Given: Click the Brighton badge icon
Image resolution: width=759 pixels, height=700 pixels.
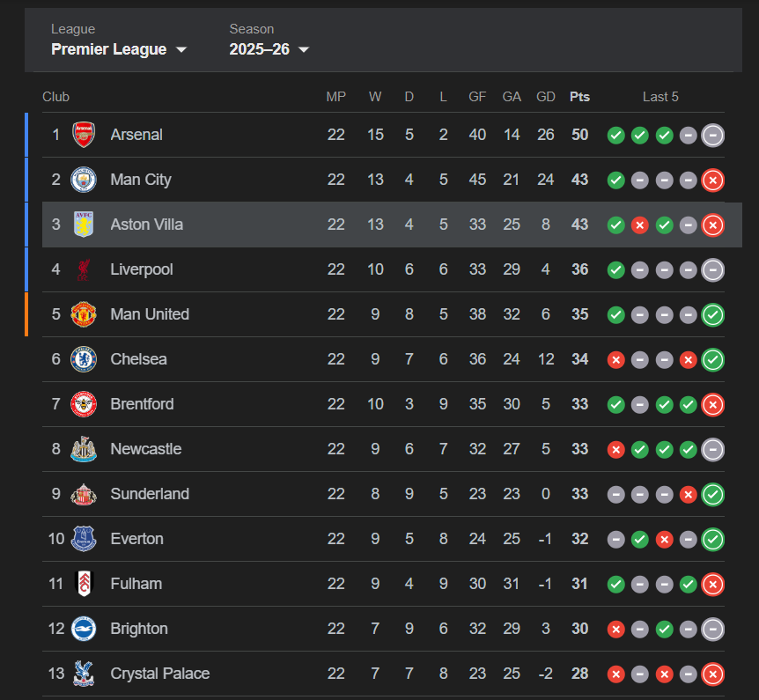Looking at the screenshot, I should 83,629.
